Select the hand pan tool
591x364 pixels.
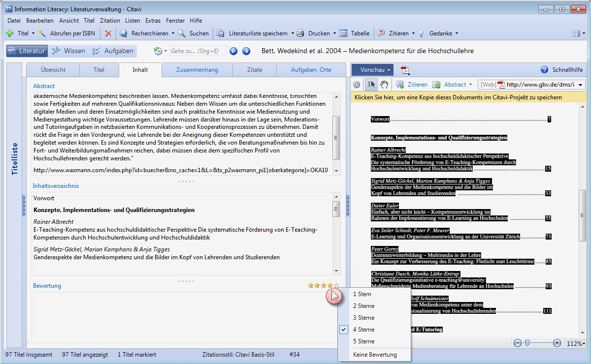click(x=384, y=85)
